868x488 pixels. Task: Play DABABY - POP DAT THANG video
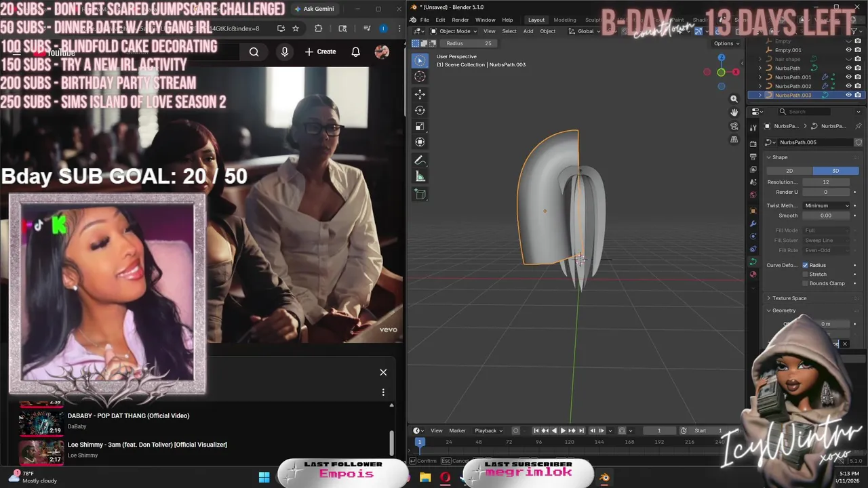[128, 415]
